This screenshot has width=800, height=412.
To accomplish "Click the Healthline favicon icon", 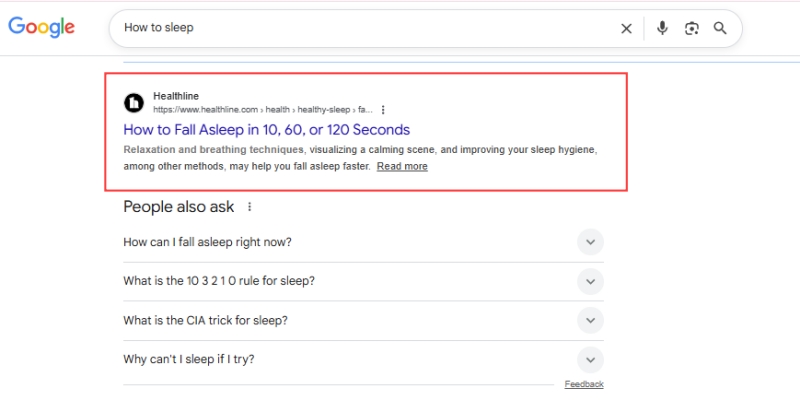I will (134, 103).
